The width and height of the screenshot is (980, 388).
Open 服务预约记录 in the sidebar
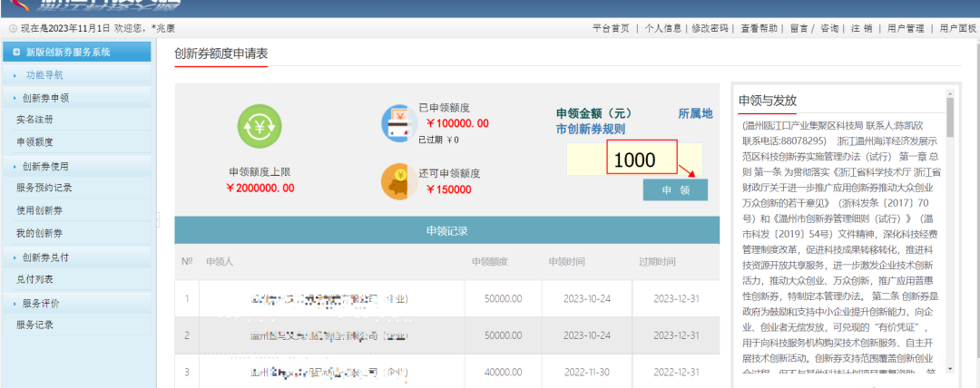pyautogui.click(x=44, y=188)
